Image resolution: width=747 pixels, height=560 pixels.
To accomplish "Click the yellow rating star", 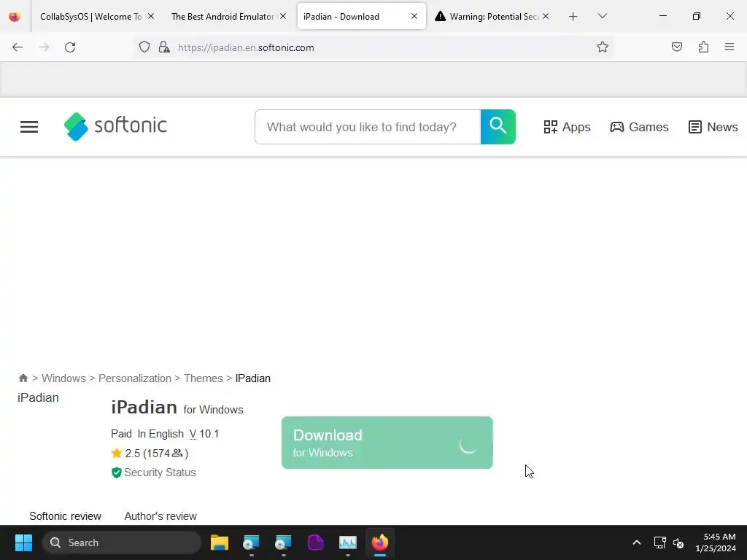I will (x=116, y=453).
